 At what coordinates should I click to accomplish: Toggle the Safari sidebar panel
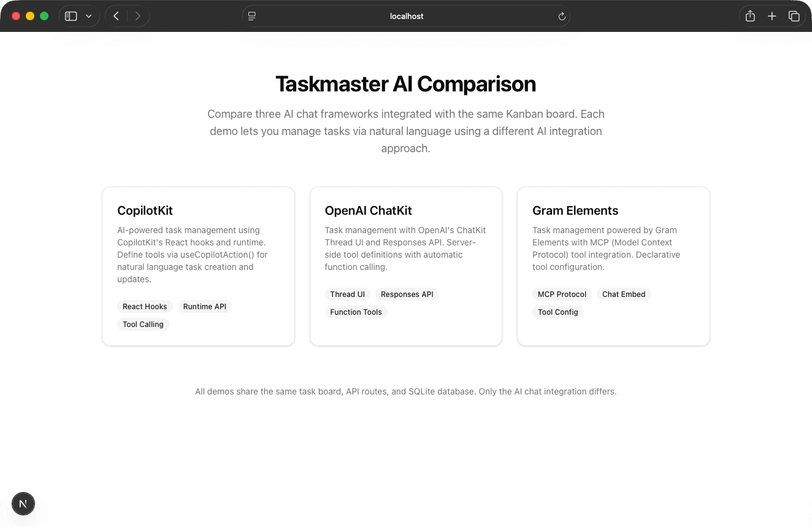pyautogui.click(x=71, y=16)
